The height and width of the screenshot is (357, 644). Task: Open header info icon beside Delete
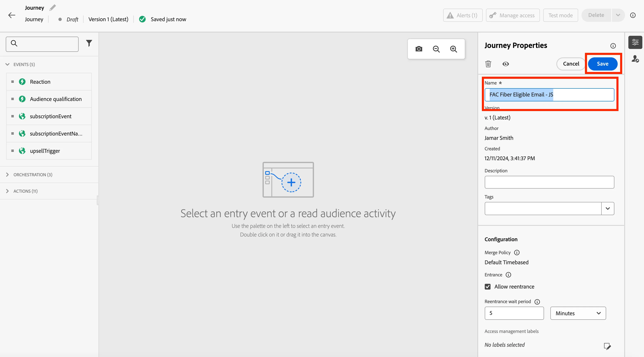coord(633,15)
